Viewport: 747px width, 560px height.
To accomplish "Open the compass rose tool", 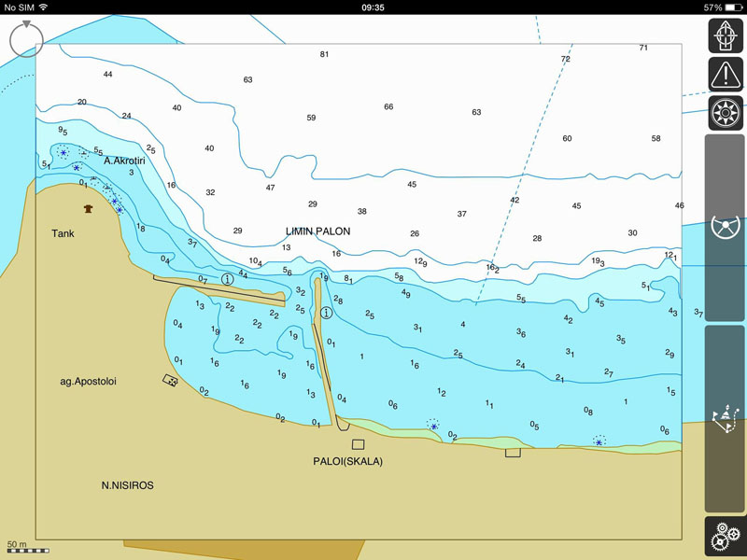I will point(725,112).
